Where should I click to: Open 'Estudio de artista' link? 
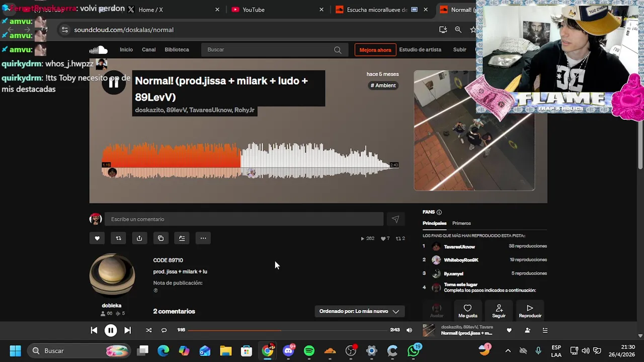420,50
